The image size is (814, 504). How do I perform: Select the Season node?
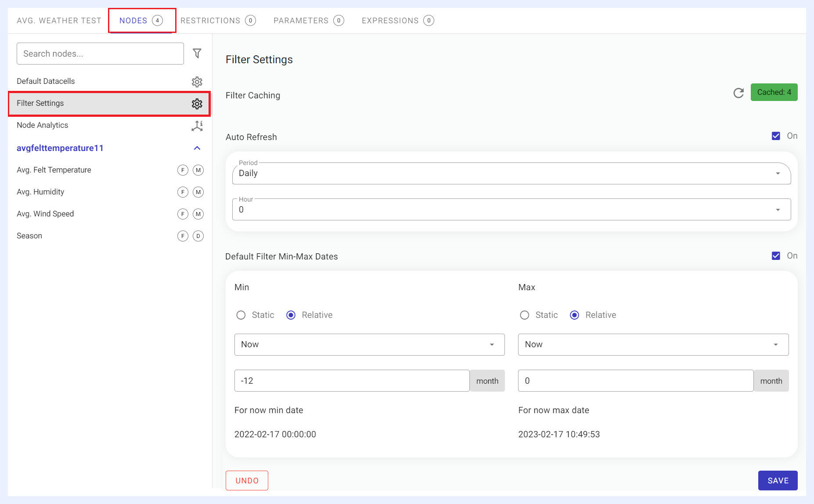click(x=109, y=236)
